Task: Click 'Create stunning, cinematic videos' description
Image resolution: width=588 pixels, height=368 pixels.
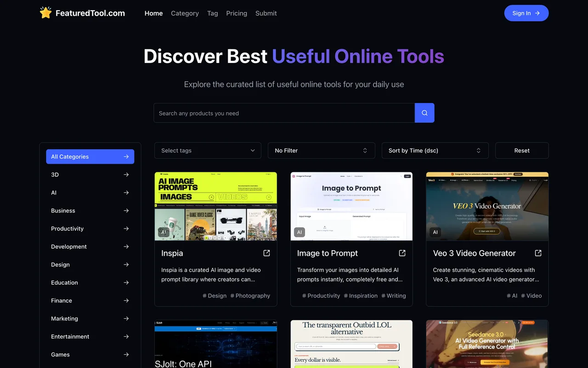Action: click(x=486, y=275)
